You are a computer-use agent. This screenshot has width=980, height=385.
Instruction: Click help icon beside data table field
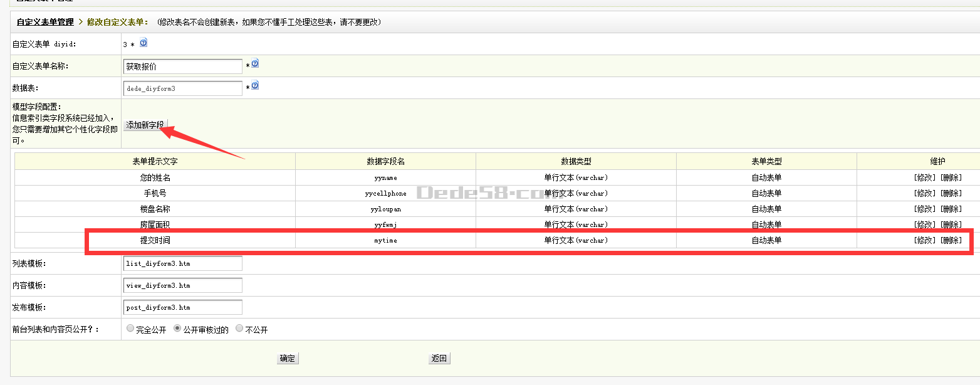click(x=255, y=86)
